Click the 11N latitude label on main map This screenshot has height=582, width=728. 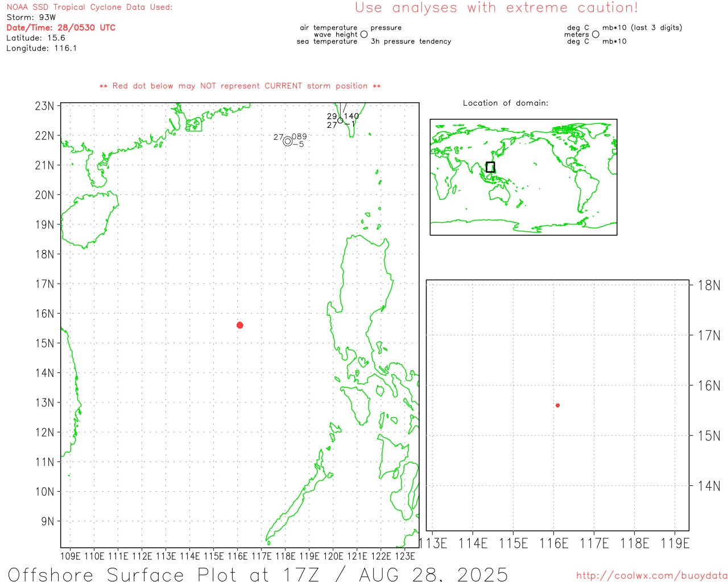tap(44, 462)
